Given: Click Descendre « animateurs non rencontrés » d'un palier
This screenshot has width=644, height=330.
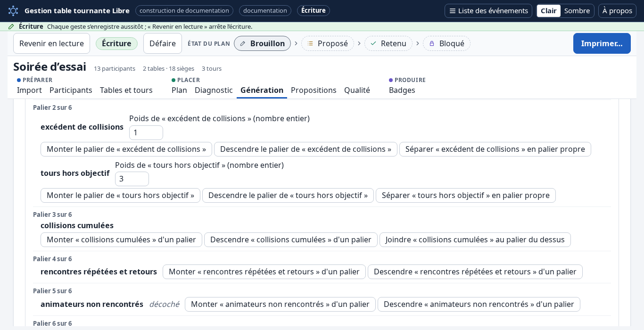Looking at the screenshot, I should pos(479,304).
